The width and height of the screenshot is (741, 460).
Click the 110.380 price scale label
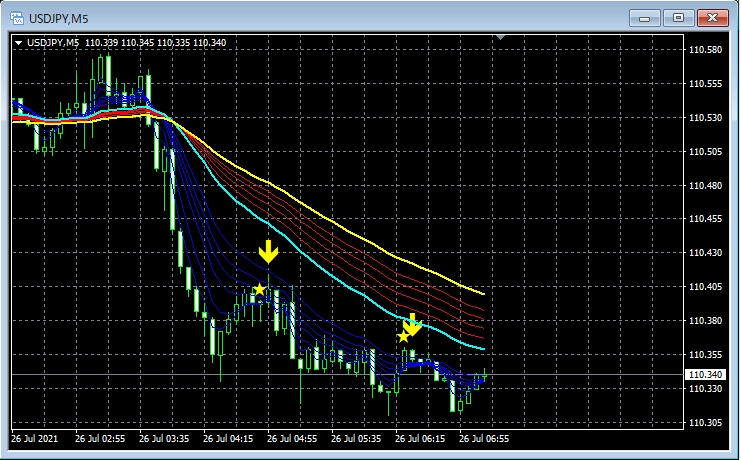pyautogui.click(x=706, y=321)
